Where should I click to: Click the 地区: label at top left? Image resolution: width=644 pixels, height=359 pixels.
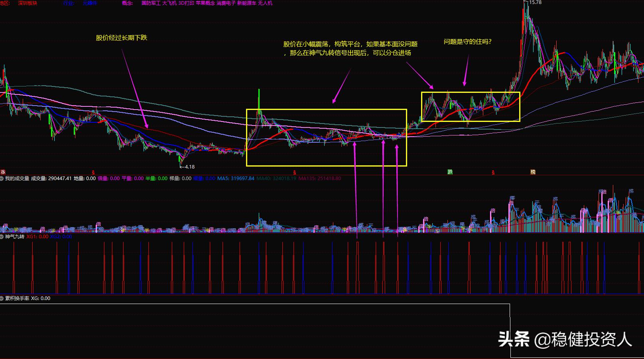[x=4, y=3]
